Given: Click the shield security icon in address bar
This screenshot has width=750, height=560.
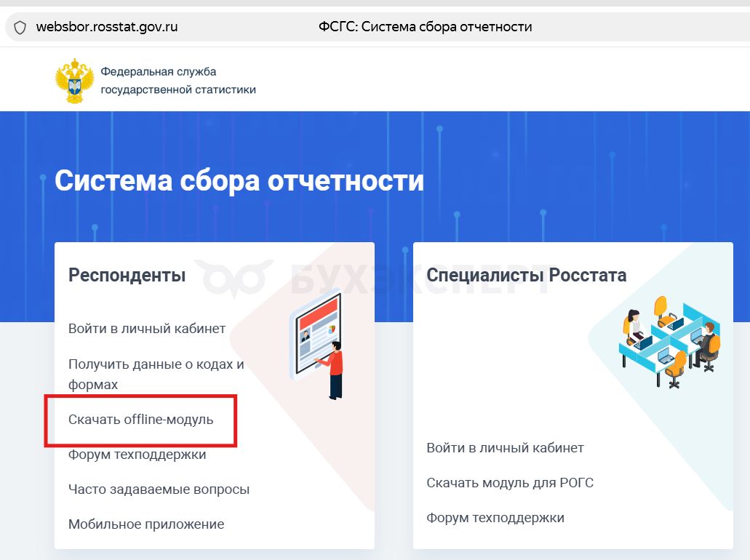Looking at the screenshot, I should point(20,27).
